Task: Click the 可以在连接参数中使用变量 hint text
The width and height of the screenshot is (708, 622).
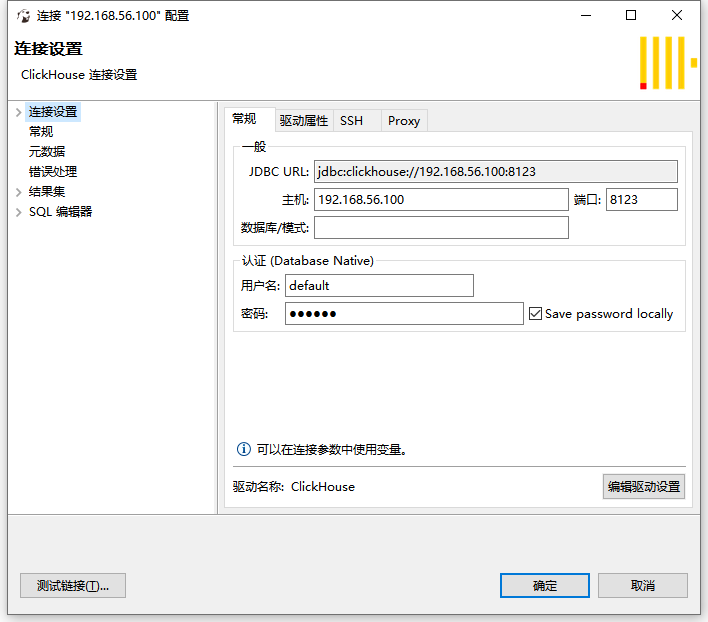Action: (332, 450)
